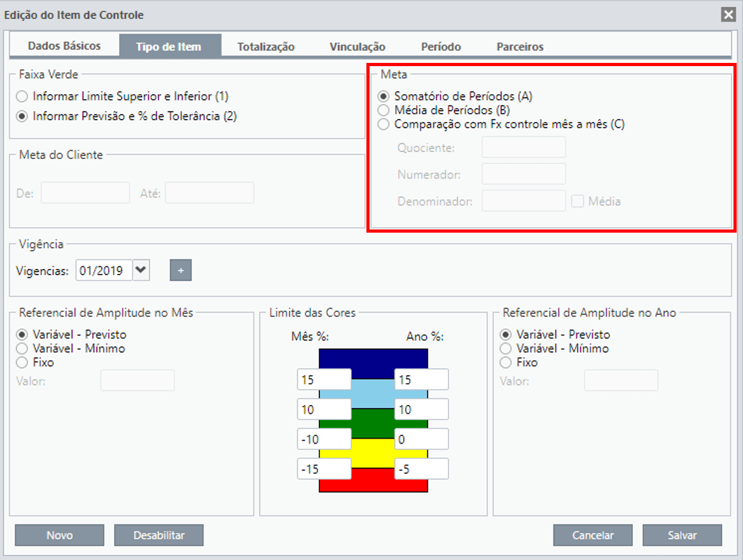Click the Salvar button
Viewport: 743px width, 560px height.
point(683,535)
